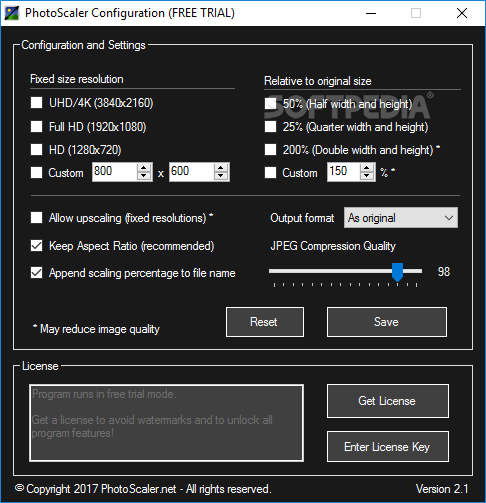
Task: Click the Save button
Action: [387, 322]
